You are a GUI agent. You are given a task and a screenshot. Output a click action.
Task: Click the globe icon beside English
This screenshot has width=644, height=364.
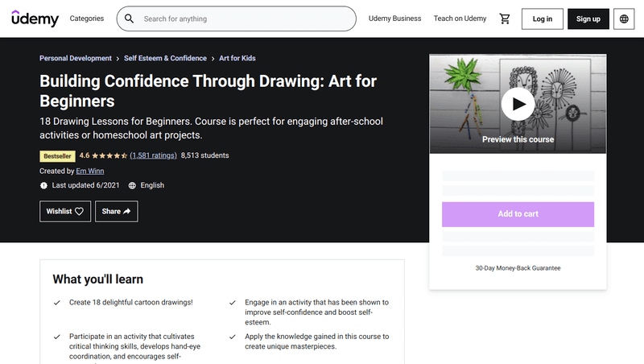coord(132,186)
